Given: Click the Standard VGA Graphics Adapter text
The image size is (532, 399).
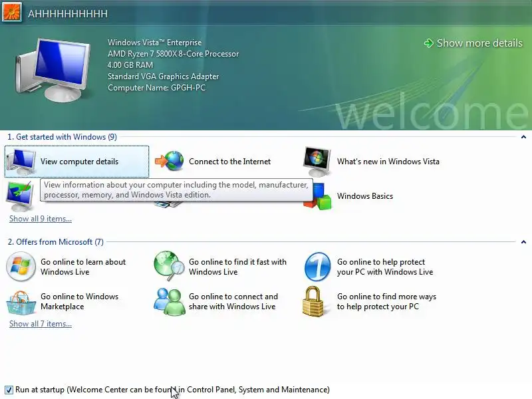Looking at the screenshot, I should click(163, 76).
